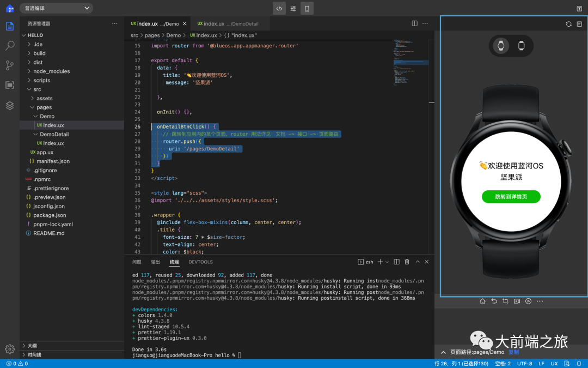
Task: Click the simulator screenshot crop icon
Action: [x=505, y=301]
